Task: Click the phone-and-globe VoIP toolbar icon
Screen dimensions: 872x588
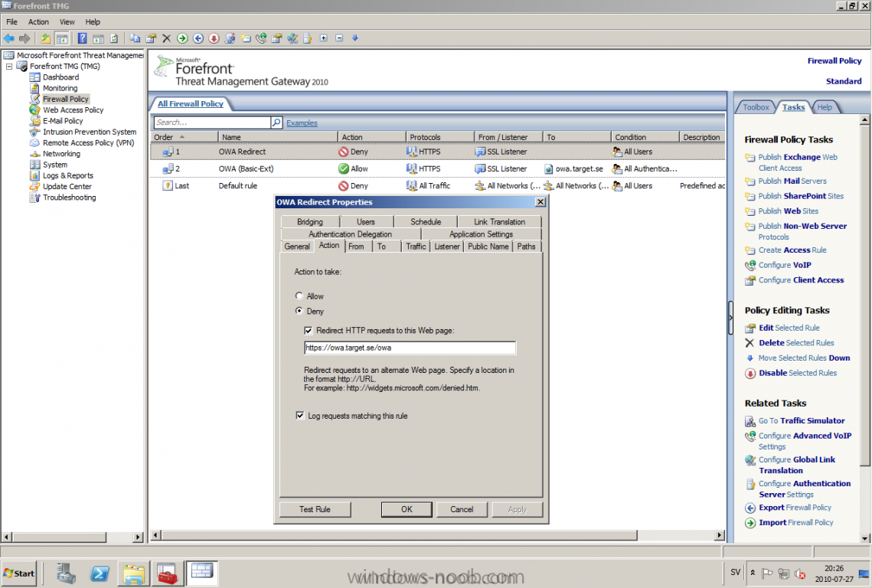Action: pos(261,38)
